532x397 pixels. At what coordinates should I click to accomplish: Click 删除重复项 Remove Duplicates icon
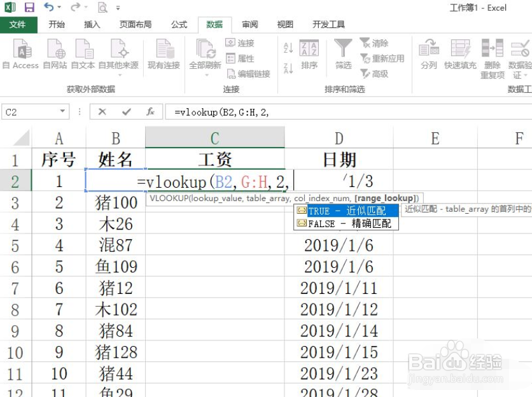493,59
